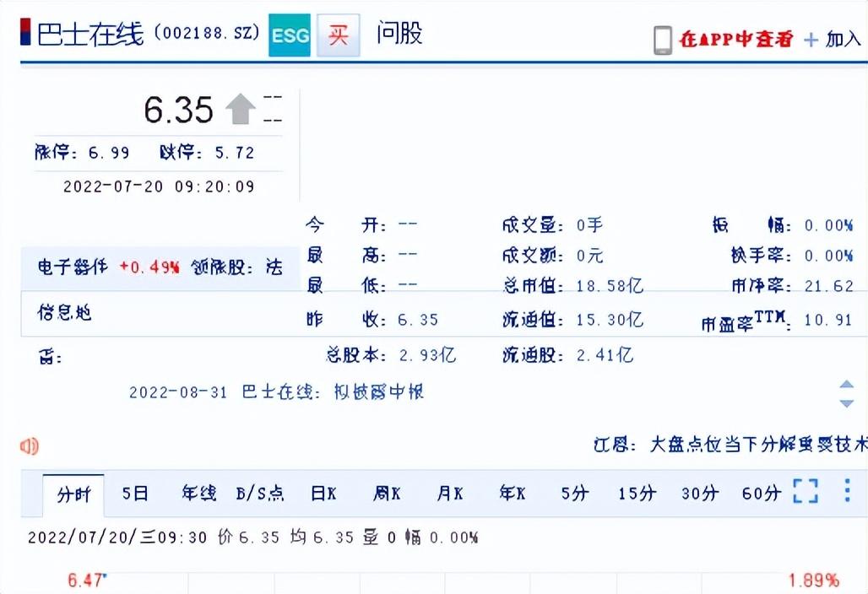Select the 分时 chart tab
The width and height of the screenshot is (868, 594).
(x=73, y=494)
